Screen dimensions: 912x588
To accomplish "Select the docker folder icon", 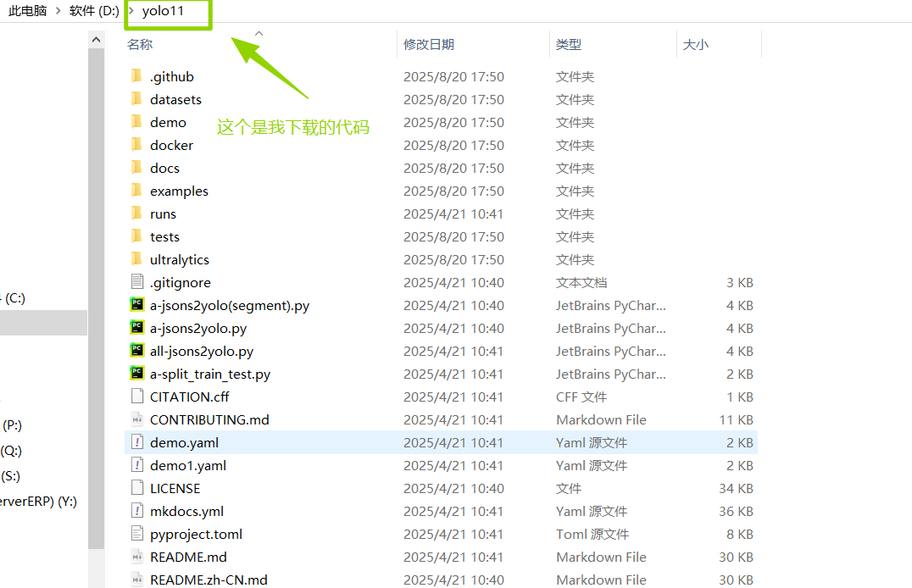I will (x=136, y=144).
